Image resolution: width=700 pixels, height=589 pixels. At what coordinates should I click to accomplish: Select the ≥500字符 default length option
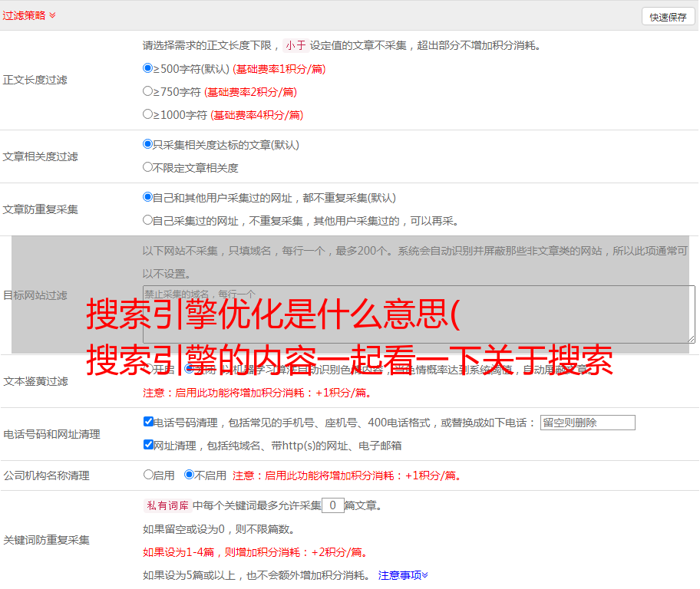(x=148, y=68)
